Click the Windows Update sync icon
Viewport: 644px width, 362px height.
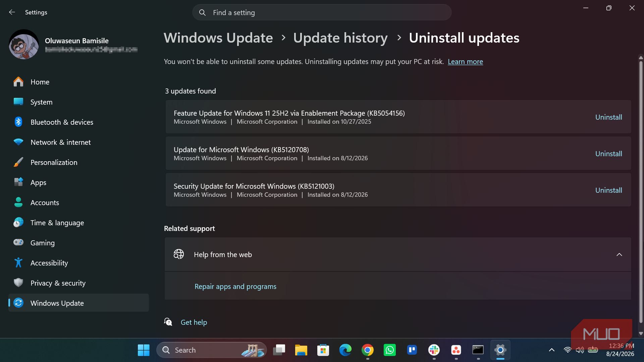click(18, 303)
